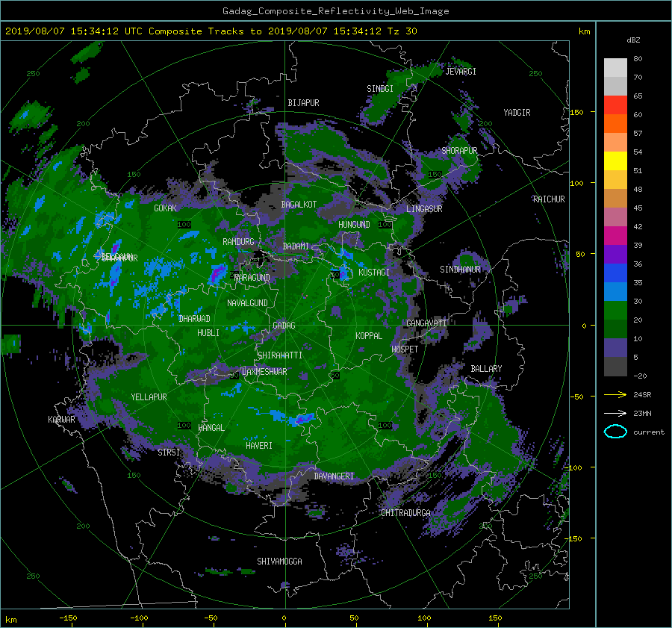Image resolution: width=672 pixels, height=628 pixels.
Task: Select the purple 39 dBZ color swatch
Action: [x=615, y=254]
